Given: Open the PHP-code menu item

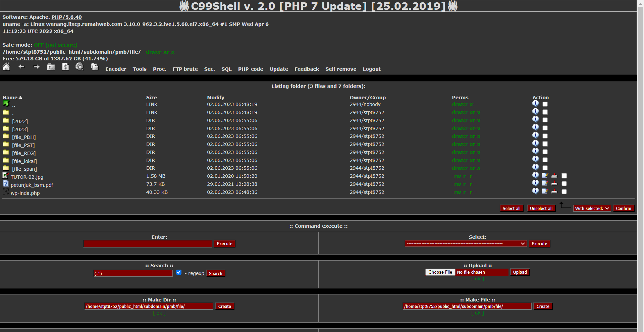Looking at the screenshot, I should pyautogui.click(x=251, y=69).
